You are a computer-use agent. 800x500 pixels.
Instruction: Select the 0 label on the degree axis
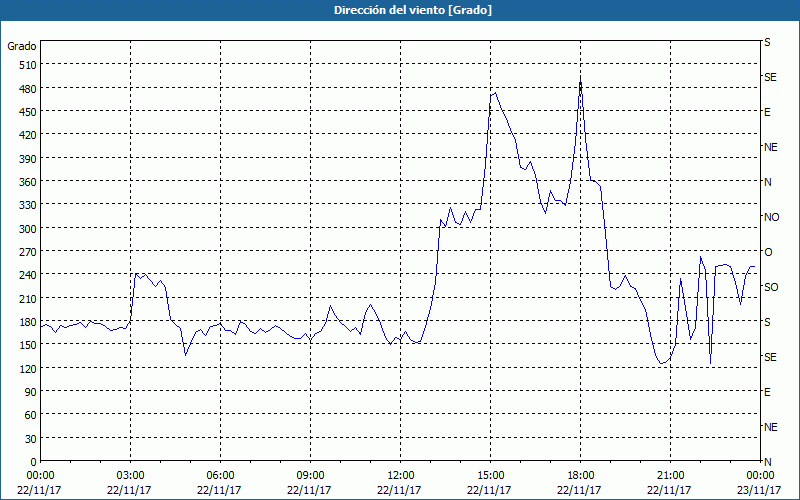tap(34, 462)
